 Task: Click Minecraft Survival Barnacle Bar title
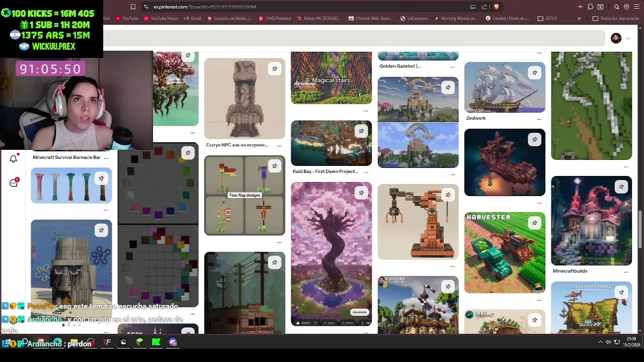pos(66,157)
